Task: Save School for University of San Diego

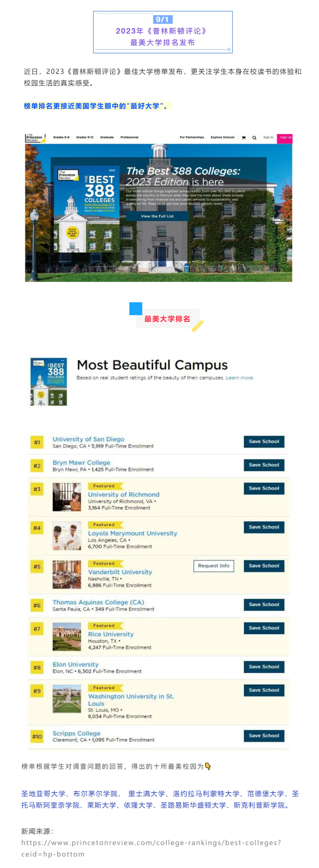Action: point(264,441)
